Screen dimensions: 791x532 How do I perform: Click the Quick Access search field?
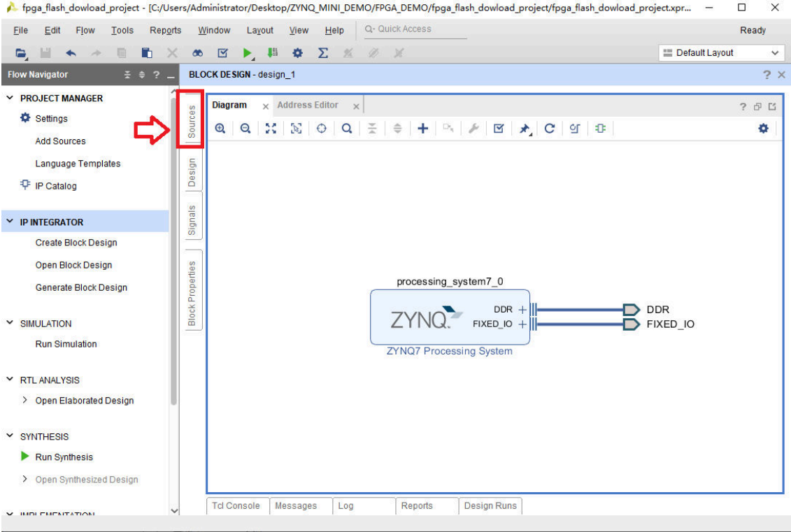tap(416, 29)
